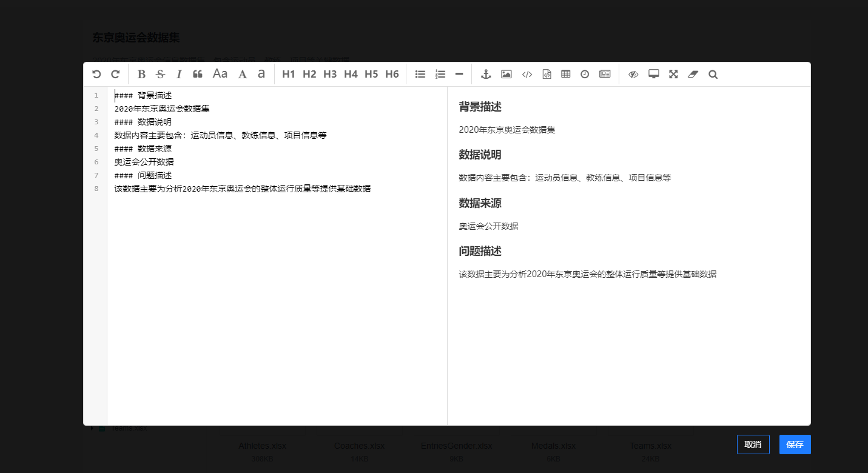Select background file EntriesGender.xlsx
This screenshot has height=473, width=868.
click(457, 446)
